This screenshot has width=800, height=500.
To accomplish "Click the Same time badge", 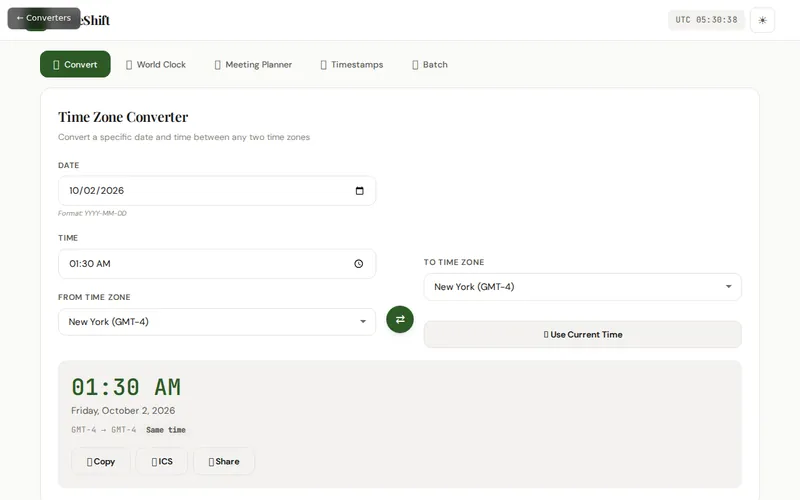I will tap(166, 430).
